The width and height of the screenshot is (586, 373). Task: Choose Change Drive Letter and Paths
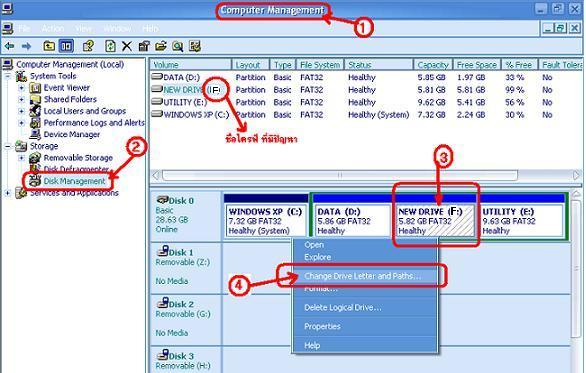pos(362,276)
